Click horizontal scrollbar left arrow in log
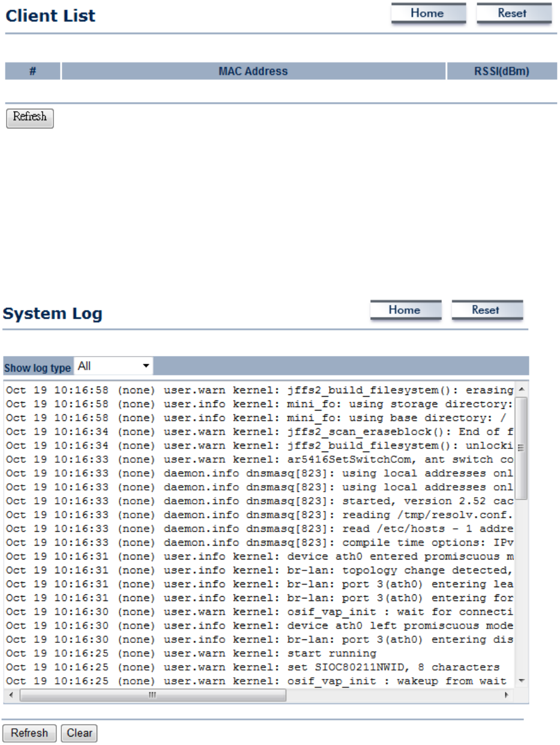 (x=10, y=695)
